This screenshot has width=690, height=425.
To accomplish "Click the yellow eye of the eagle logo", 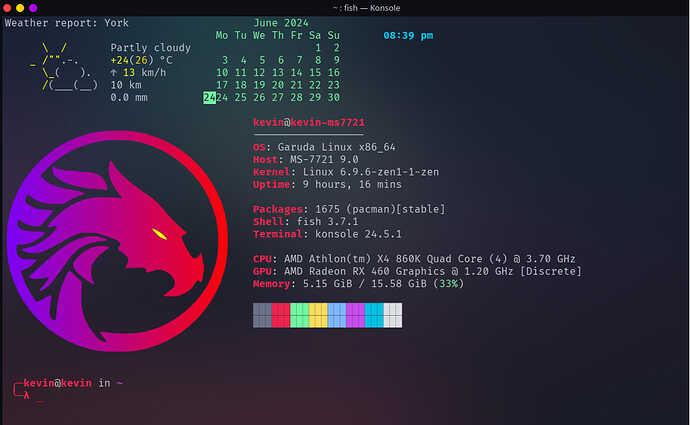I will [159, 235].
